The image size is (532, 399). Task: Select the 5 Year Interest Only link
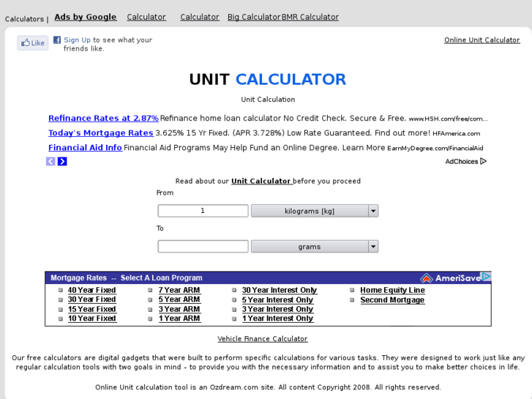click(x=277, y=300)
